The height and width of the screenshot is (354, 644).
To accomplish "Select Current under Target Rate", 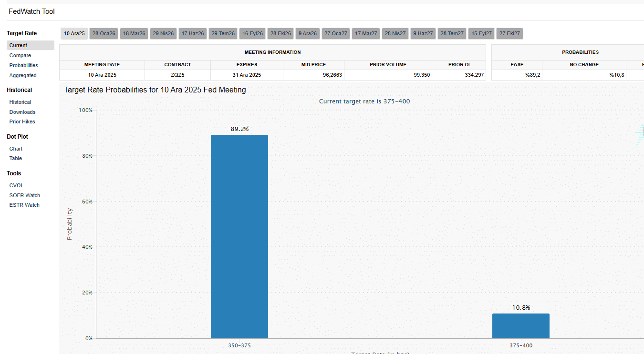I will point(18,46).
